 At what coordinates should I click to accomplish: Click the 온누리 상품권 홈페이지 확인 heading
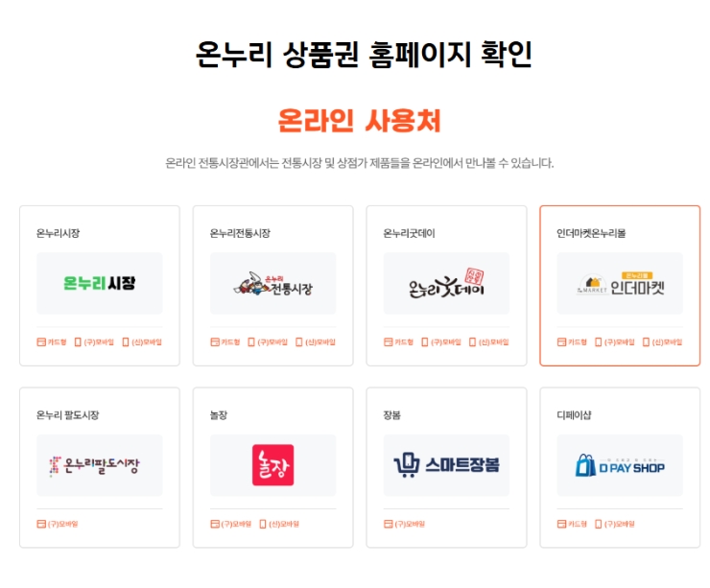pyautogui.click(x=364, y=55)
